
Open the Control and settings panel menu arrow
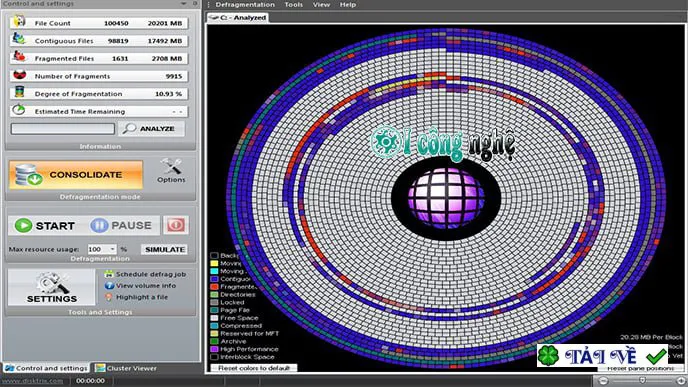(183, 4)
